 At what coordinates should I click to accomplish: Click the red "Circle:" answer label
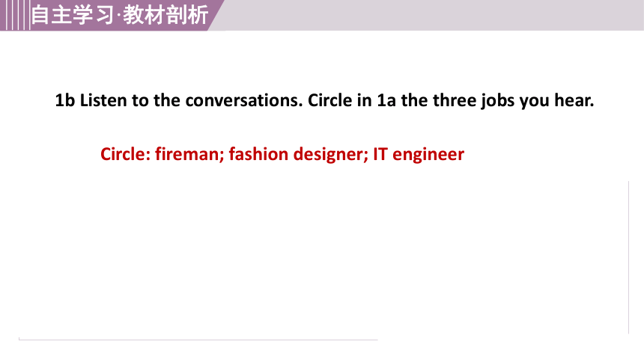(125, 154)
